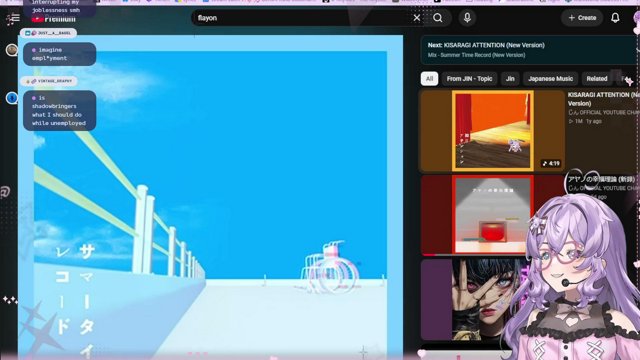Screen dimensions: 640x360
Task: Start voice search with microphone icon
Action: (x=467, y=18)
